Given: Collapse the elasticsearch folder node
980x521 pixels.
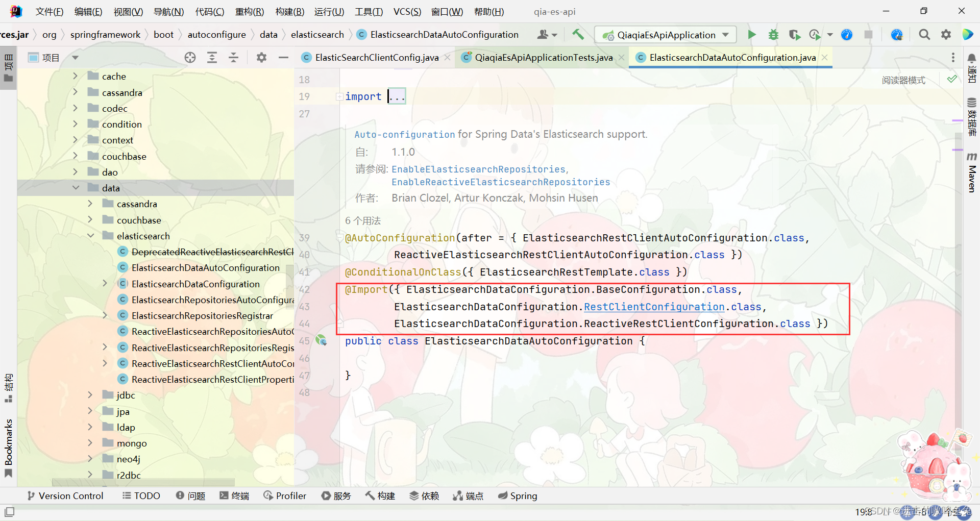Looking at the screenshot, I should click(90, 236).
